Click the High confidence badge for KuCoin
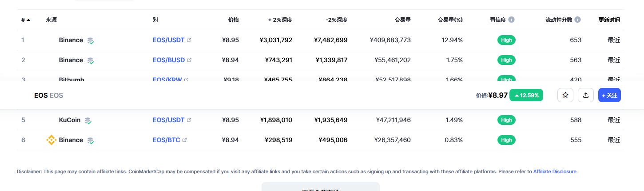The image size is (644, 191). pos(506,120)
